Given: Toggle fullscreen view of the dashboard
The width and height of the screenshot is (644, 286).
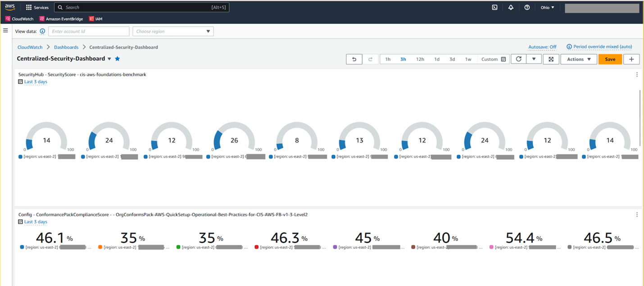Looking at the screenshot, I should (551, 59).
